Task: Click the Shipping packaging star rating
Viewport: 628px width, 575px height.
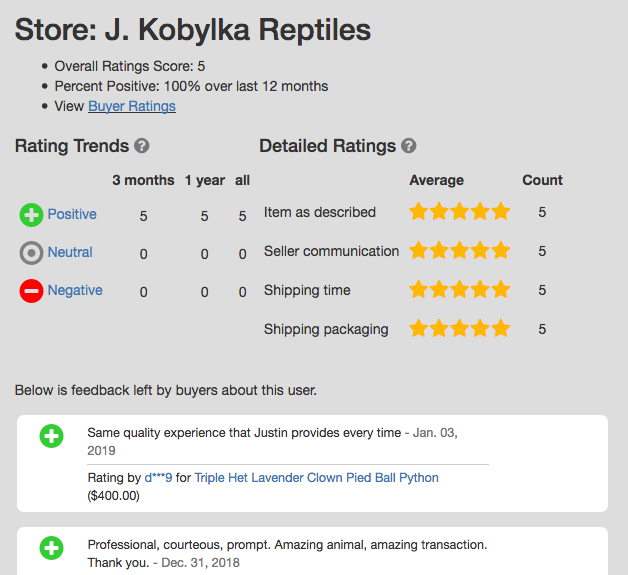Action: click(x=459, y=328)
